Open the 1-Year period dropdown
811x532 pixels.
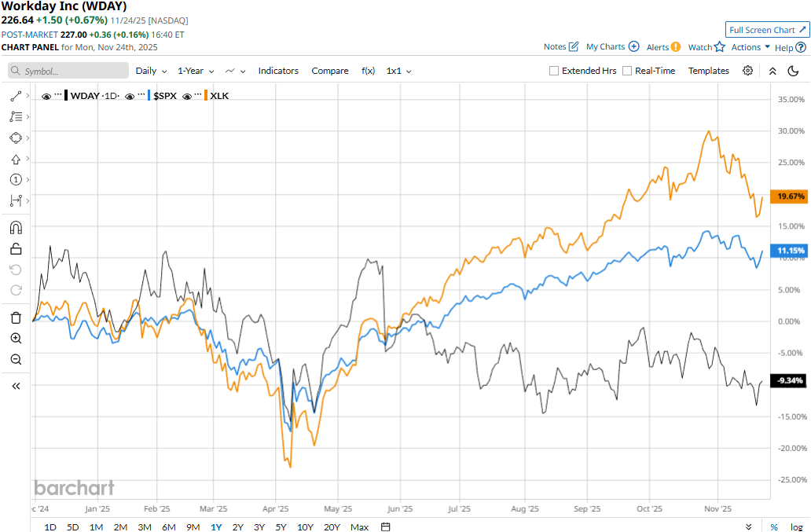tap(196, 71)
